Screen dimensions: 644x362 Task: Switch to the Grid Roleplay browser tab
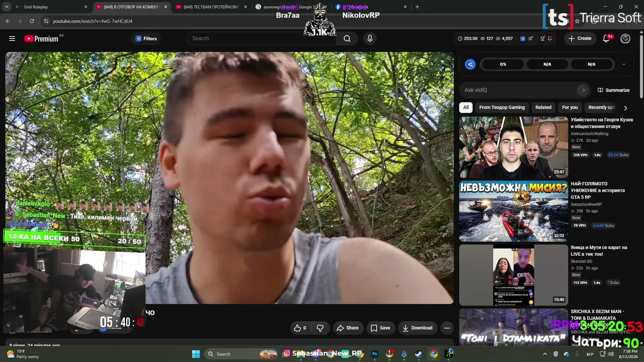(x=49, y=7)
